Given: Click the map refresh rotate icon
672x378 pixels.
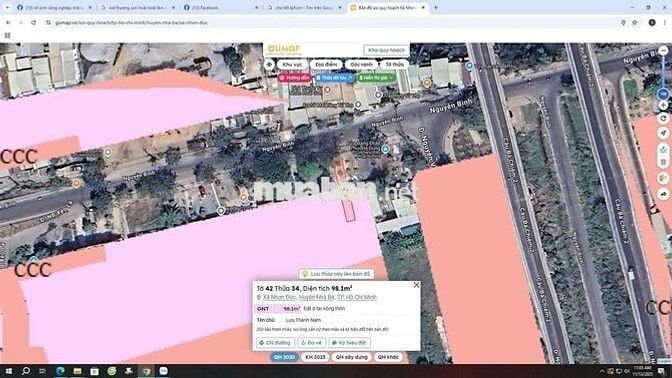Looking at the screenshot, I should [x=663, y=119].
